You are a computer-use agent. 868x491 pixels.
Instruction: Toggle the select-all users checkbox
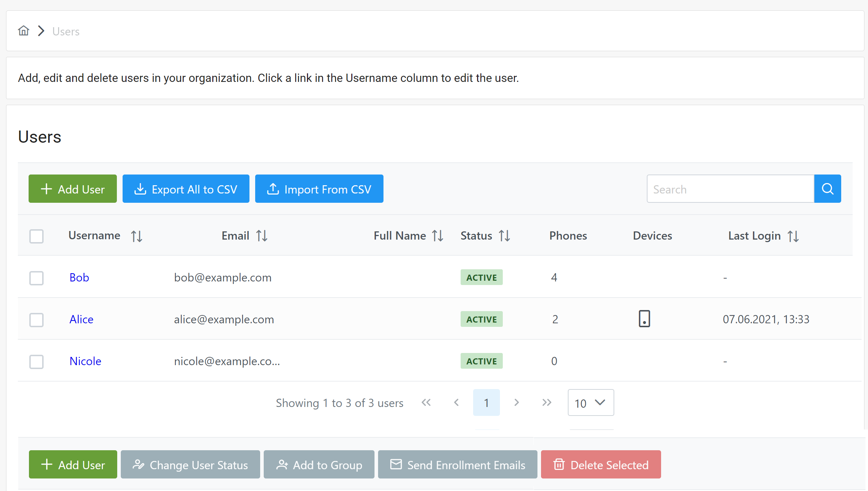[36, 236]
